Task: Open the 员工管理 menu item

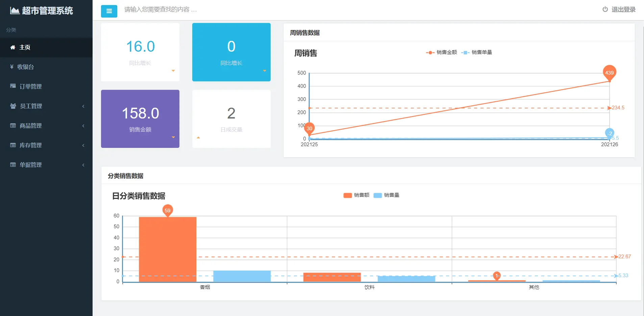Action: [x=46, y=106]
